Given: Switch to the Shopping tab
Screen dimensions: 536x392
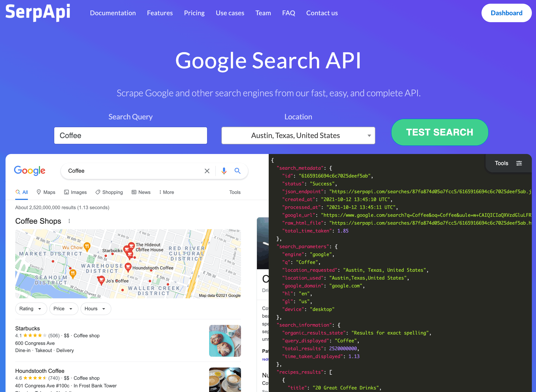Looking at the screenshot, I should click(x=109, y=192).
